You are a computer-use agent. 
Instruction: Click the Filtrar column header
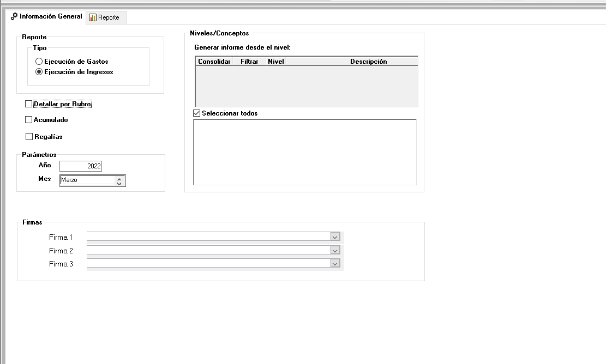tap(249, 62)
